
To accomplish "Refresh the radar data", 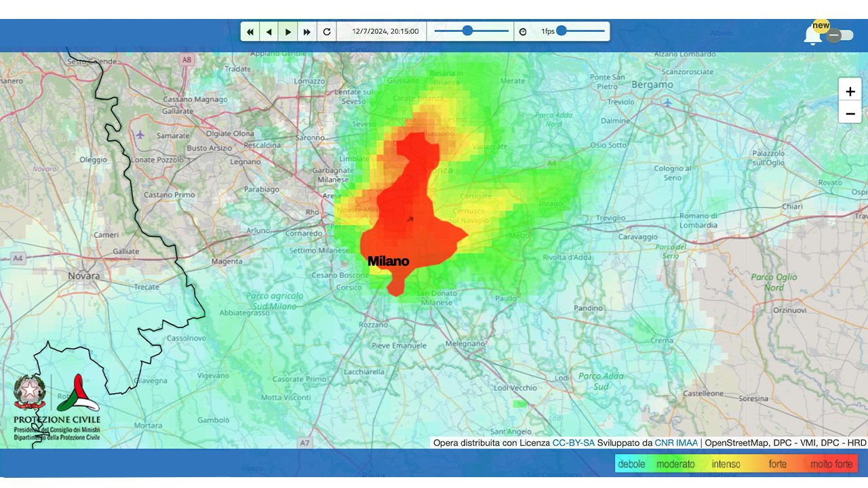I will pos(326,31).
